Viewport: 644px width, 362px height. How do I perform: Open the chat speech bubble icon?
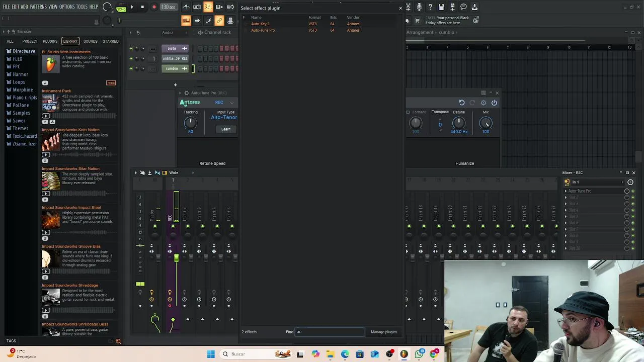463,7
